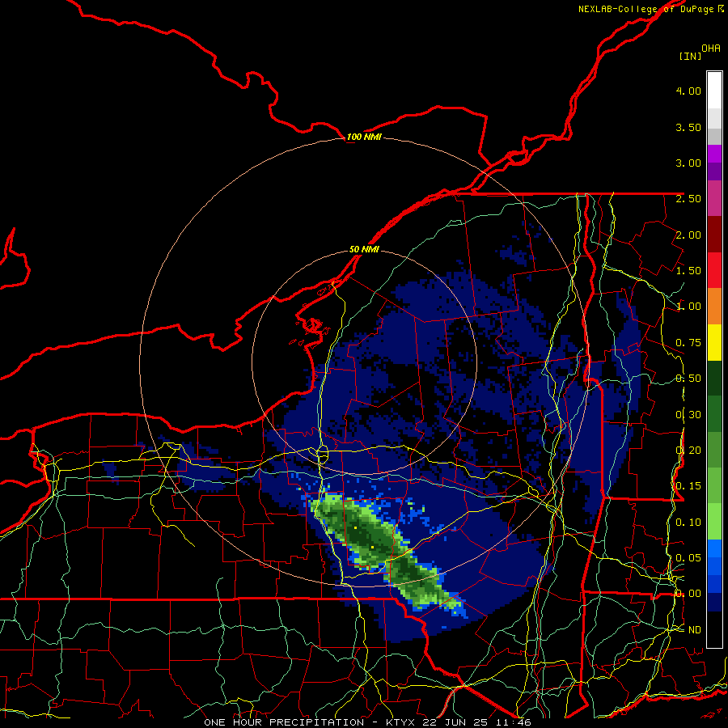
Task: Click the 0.20 legend value
Action: (x=688, y=451)
